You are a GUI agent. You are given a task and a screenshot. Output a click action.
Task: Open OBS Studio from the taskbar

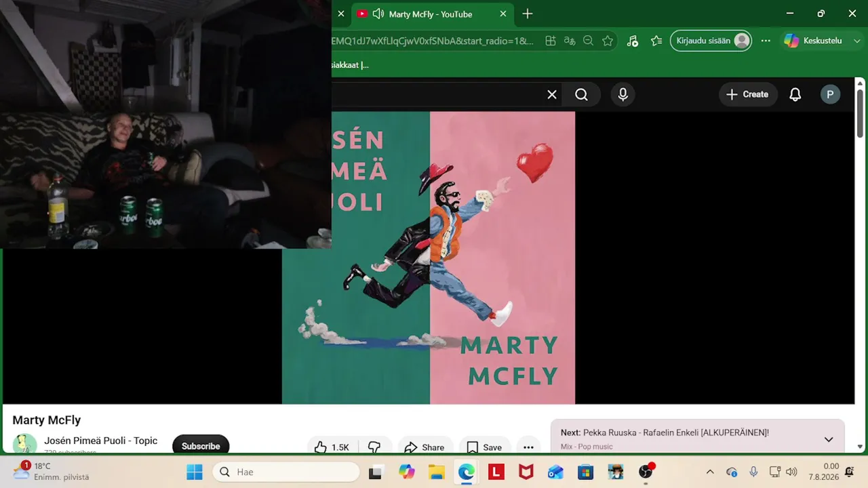coord(646,472)
